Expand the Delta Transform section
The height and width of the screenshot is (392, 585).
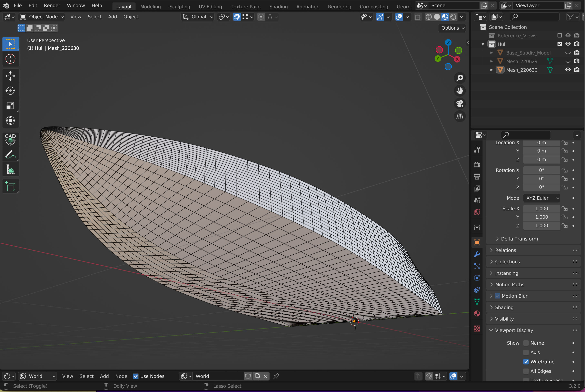coord(519,239)
